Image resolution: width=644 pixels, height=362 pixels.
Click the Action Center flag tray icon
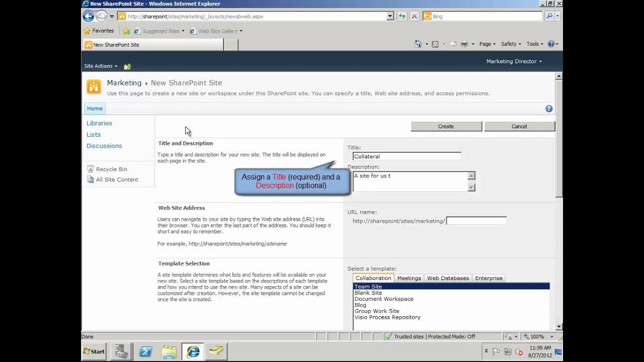497,352
